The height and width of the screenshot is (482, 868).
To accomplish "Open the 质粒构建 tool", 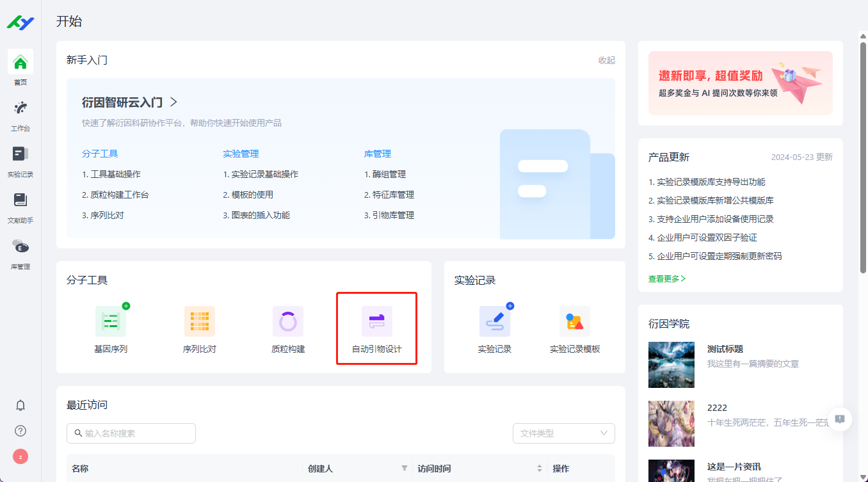I will pos(287,328).
